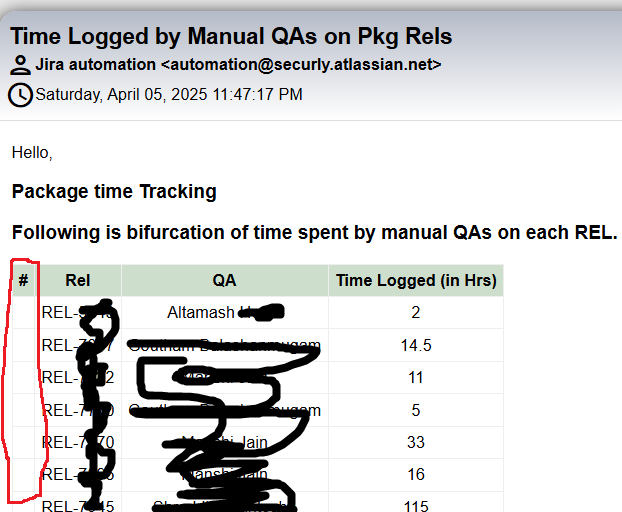The height and width of the screenshot is (512, 622).
Task: Select the # column header
Action: (x=23, y=281)
